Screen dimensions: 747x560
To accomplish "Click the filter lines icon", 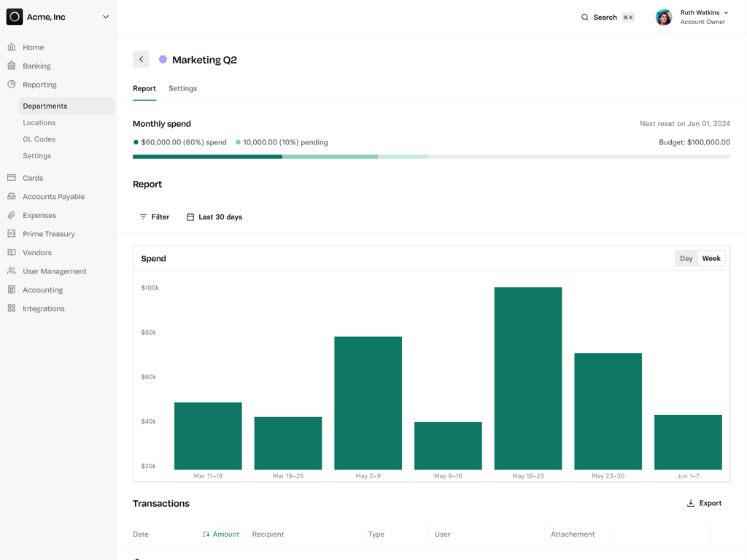I will coord(143,217).
